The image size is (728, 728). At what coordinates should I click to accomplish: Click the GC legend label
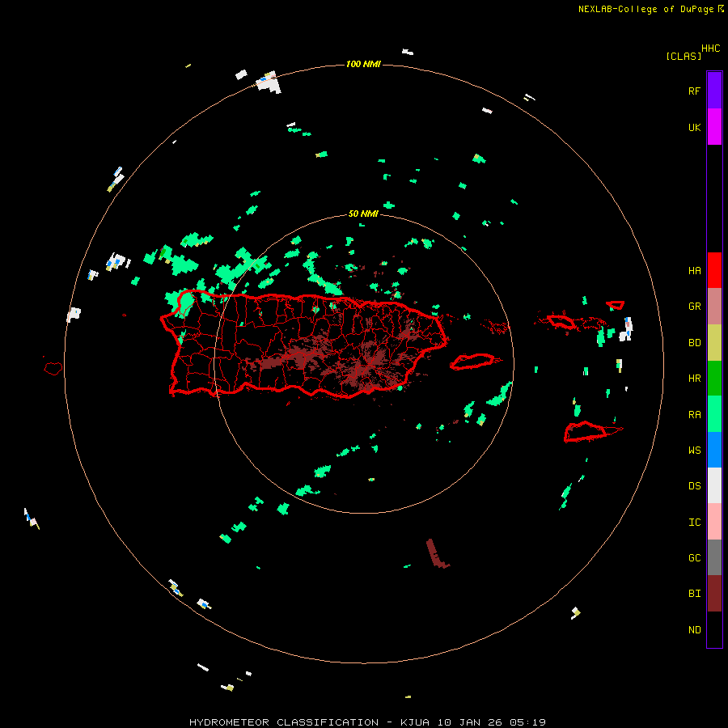[x=694, y=558]
